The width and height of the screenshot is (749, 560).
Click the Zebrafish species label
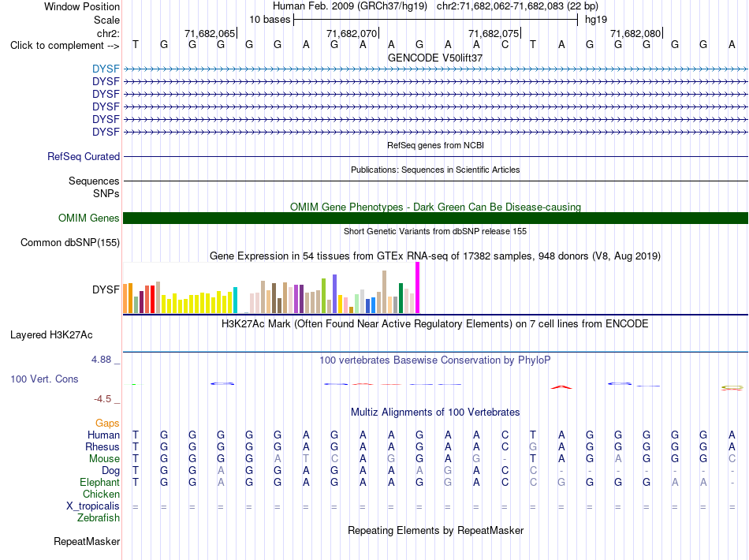99,517
